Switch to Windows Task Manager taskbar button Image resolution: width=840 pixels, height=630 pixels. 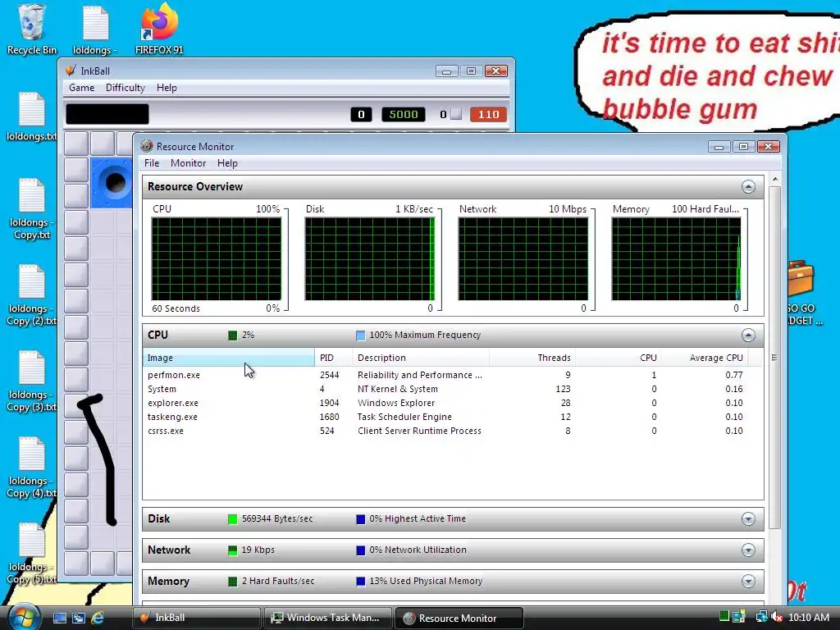pyautogui.click(x=327, y=618)
